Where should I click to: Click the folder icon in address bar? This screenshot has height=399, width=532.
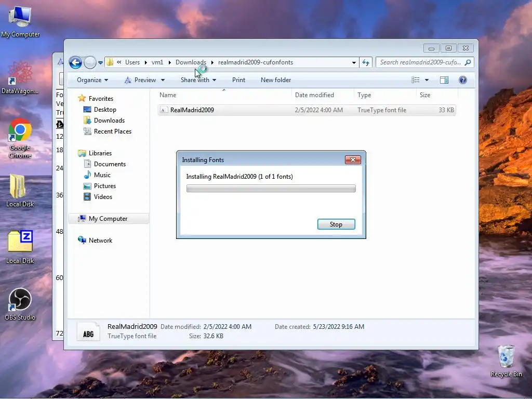click(x=110, y=62)
